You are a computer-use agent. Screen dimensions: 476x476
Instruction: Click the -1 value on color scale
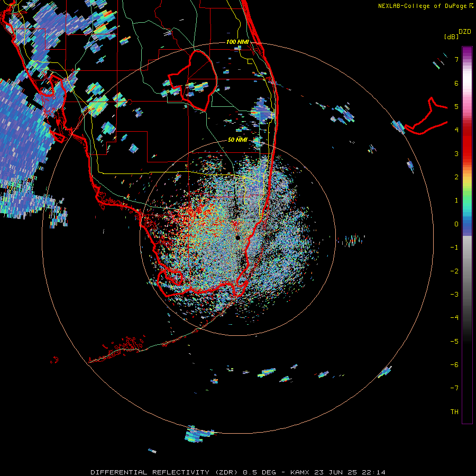click(454, 248)
